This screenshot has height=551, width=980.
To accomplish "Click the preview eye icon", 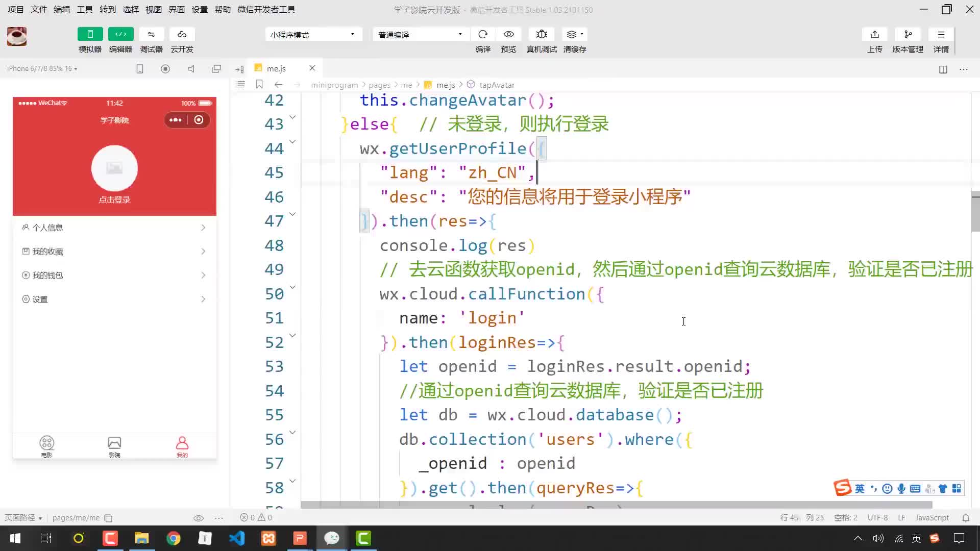I will coord(508,34).
